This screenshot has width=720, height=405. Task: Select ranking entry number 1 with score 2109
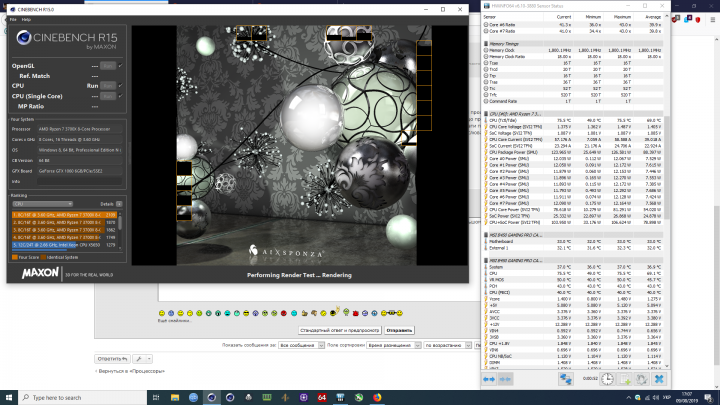64,214
